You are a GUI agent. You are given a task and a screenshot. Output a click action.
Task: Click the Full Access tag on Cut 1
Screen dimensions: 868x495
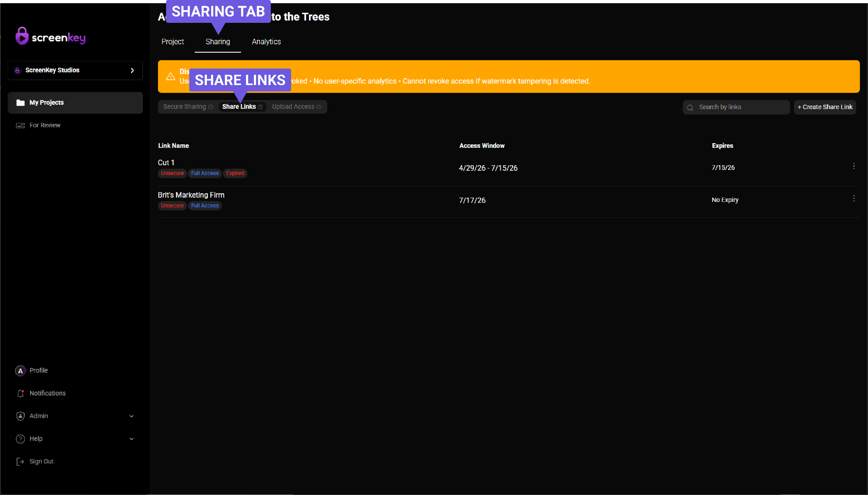[x=205, y=173]
